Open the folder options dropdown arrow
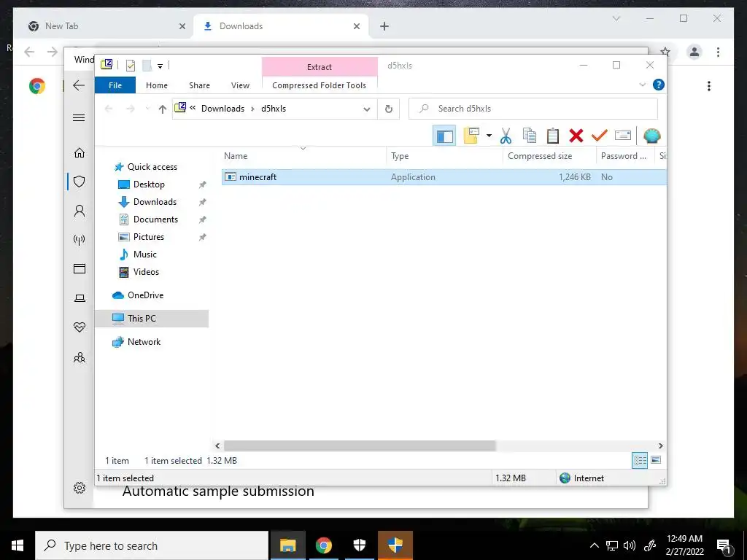 (x=489, y=136)
